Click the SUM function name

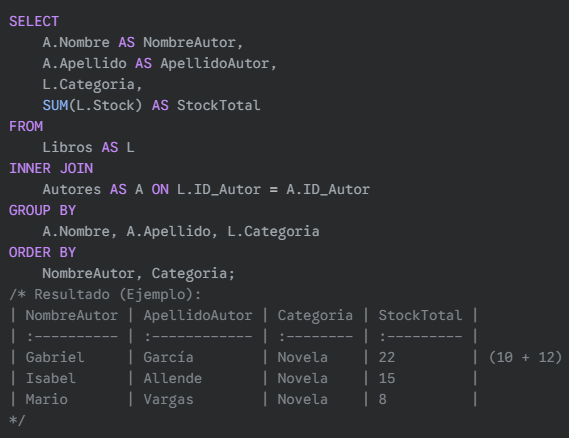[55, 106]
